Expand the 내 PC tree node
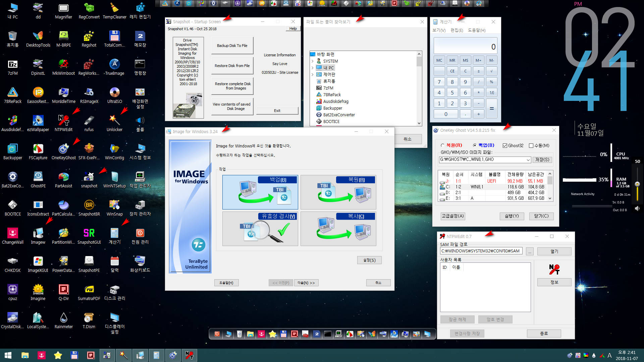644x362 pixels. click(x=312, y=68)
